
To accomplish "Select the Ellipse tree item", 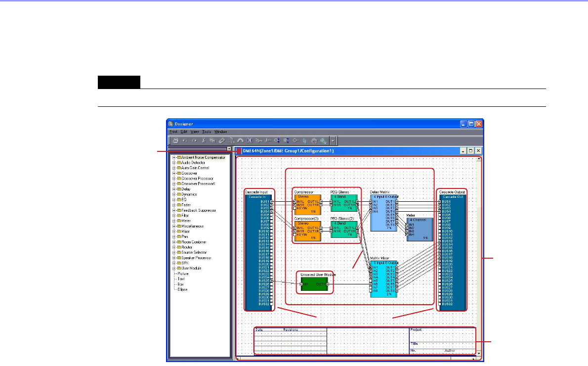I will 182,290.
